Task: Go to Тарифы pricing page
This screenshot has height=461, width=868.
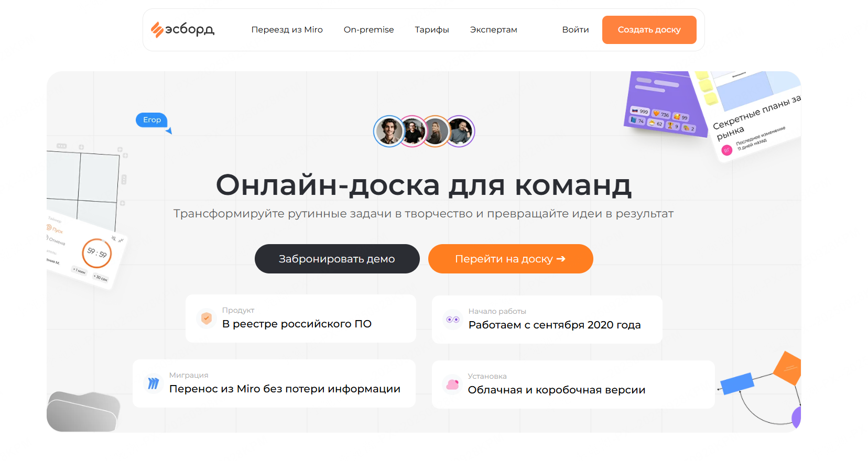Action: tap(432, 30)
